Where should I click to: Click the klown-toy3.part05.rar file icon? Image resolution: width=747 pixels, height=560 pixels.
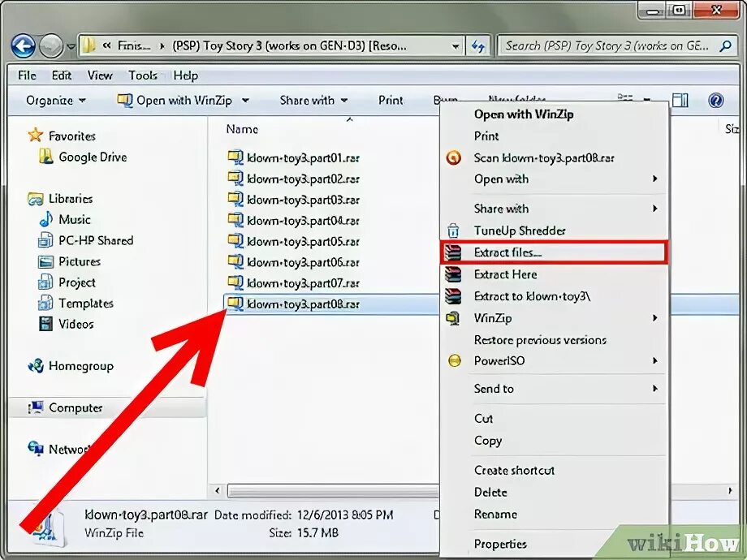[235, 240]
